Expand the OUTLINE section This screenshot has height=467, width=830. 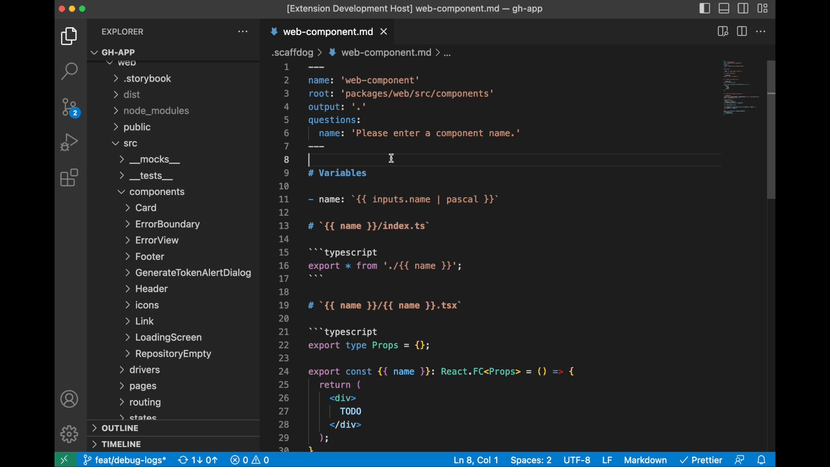[174, 428]
